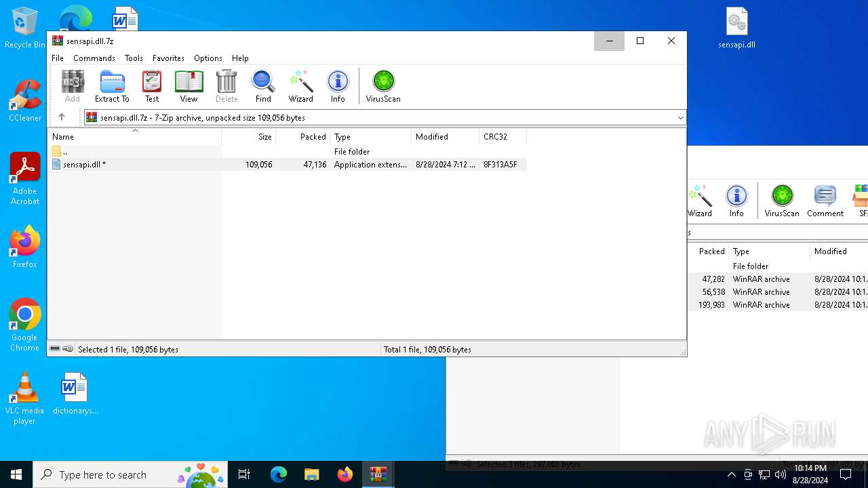Select the Firefox desktop shortcut

[x=25, y=247]
